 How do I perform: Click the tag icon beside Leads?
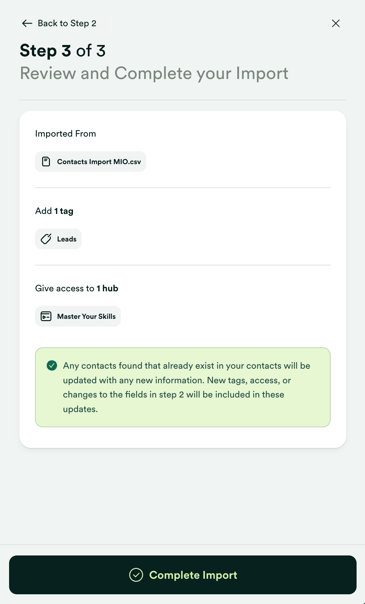[46, 239]
